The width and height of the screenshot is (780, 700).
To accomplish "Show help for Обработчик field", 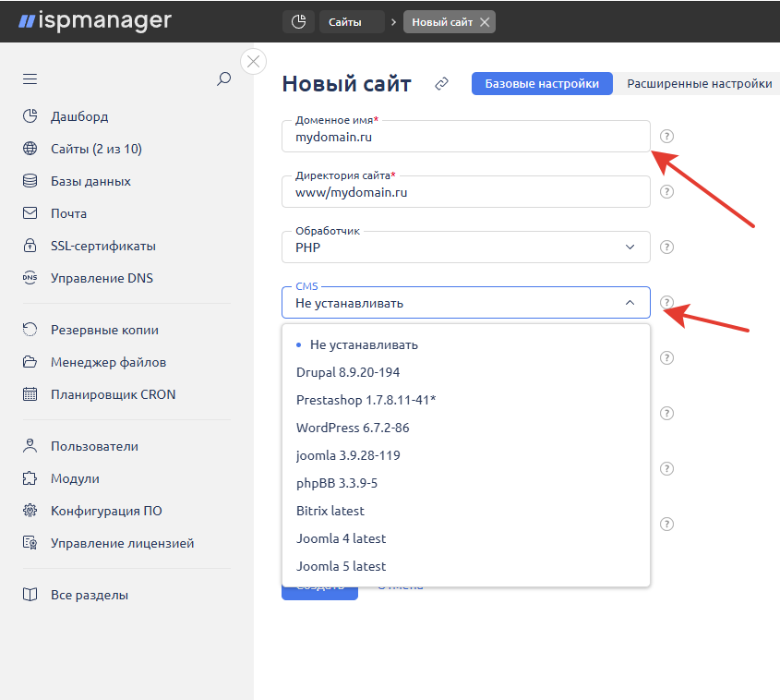I will coord(666,247).
